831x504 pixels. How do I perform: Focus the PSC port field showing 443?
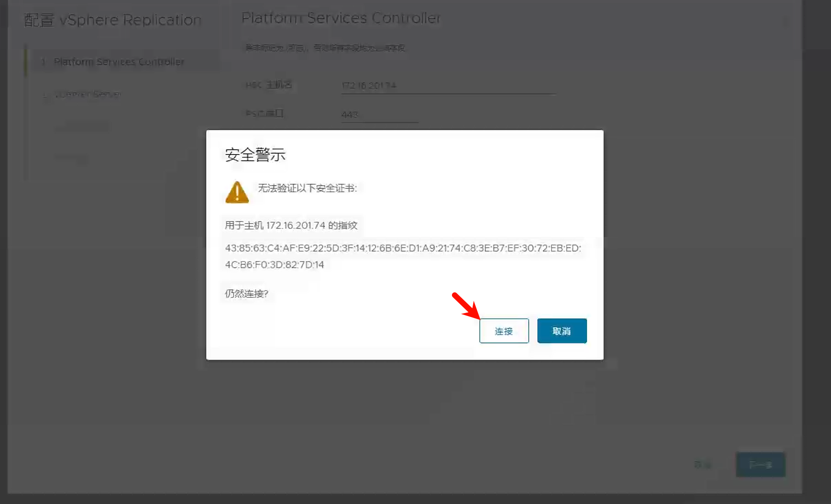click(379, 114)
